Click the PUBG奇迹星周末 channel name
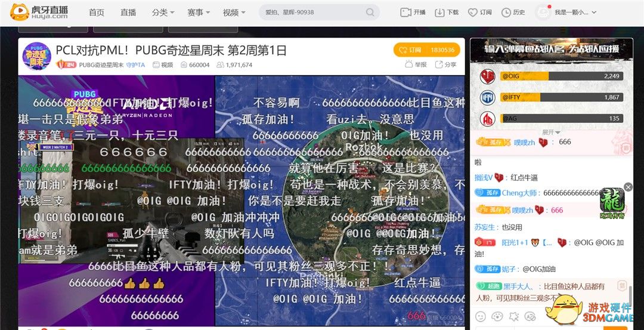Viewport: 644px width, 330px height. tap(101, 65)
